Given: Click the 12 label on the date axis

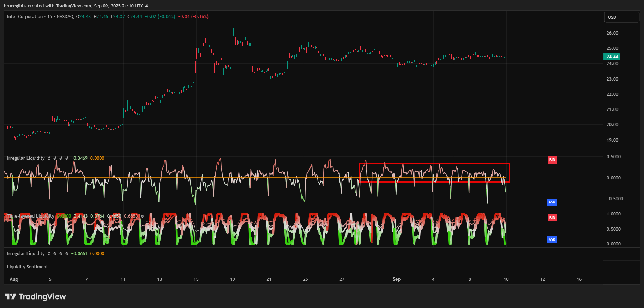Looking at the screenshot, I should click(543, 279).
